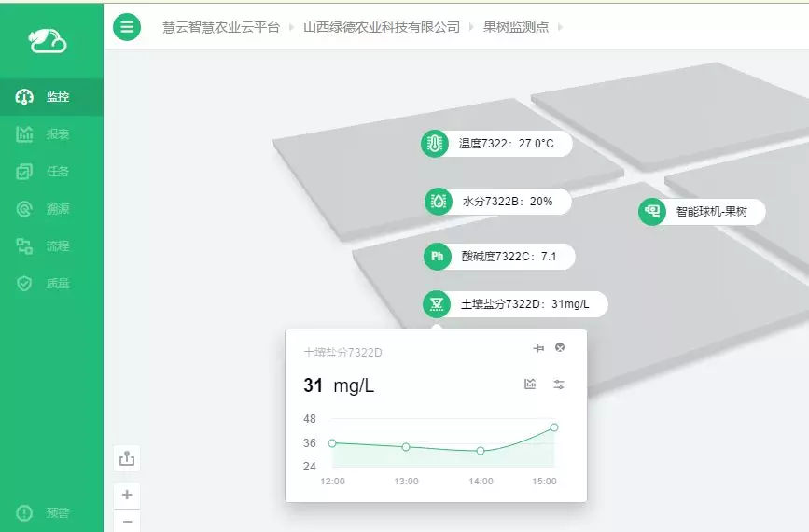The width and height of the screenshot is (809, 532).
Task: Click the hamburger menu button
Action: tap(127, 27)
